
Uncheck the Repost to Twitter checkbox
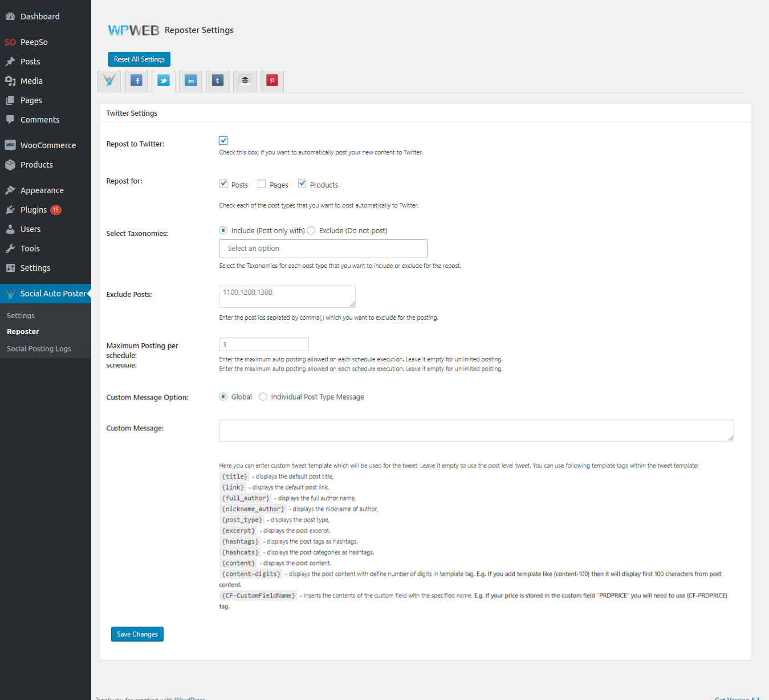click(223, 141)
